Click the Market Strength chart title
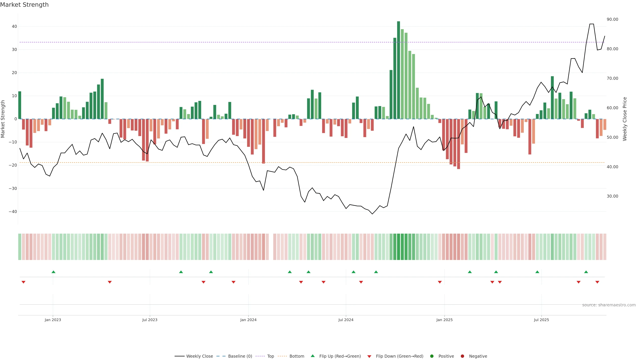Viewport: 644px width, 362px height. (24, 5)
